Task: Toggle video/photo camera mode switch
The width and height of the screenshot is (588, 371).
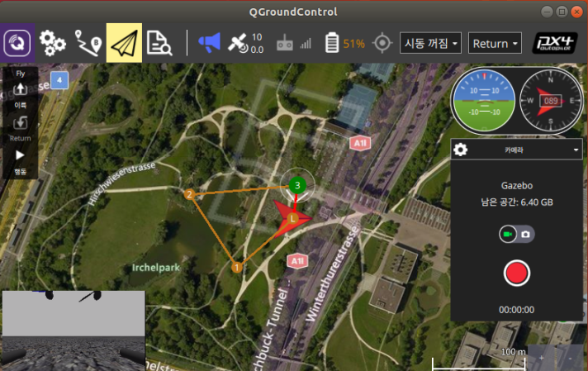Action: (x=516, y=234)
